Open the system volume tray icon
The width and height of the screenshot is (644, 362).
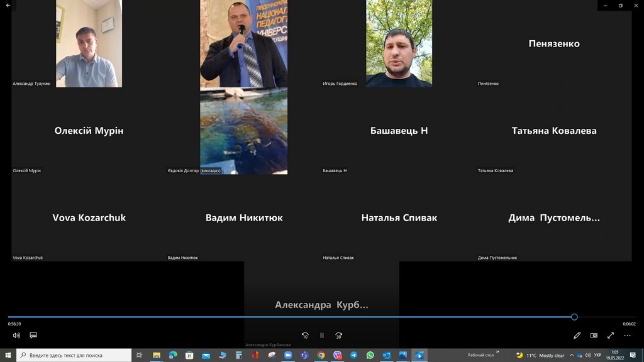[588, 356]
